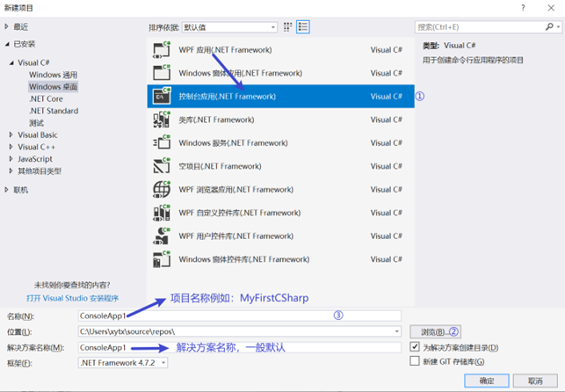Expand the 其他项目类型 node
The image size is (565, 392).
(x=11, y=171)
